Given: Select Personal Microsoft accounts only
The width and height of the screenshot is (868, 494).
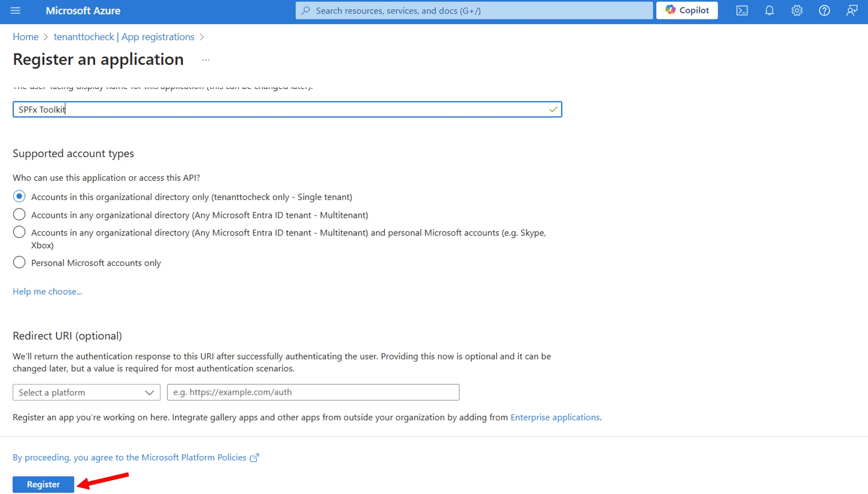Looking at the screenshot, I should (x=19, y=262).
